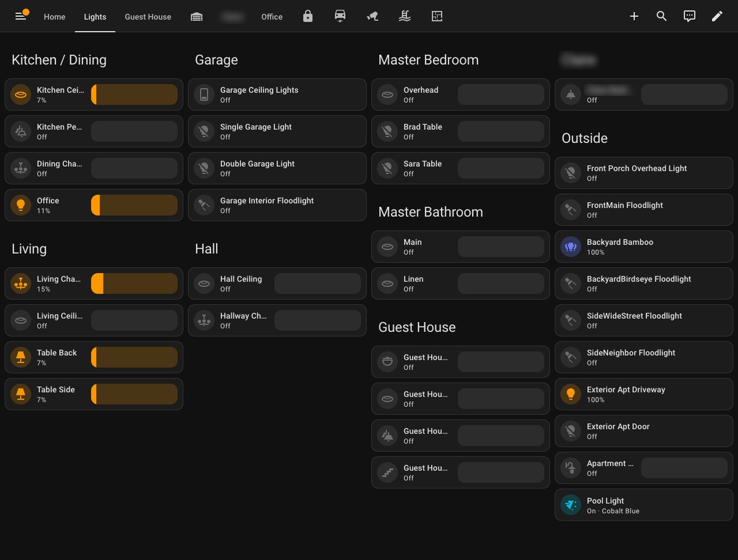The height and width of the screenshot is (560, 738).
Task: Toggle the Garage Interior Floodlight icon
Action: [204, 205]
